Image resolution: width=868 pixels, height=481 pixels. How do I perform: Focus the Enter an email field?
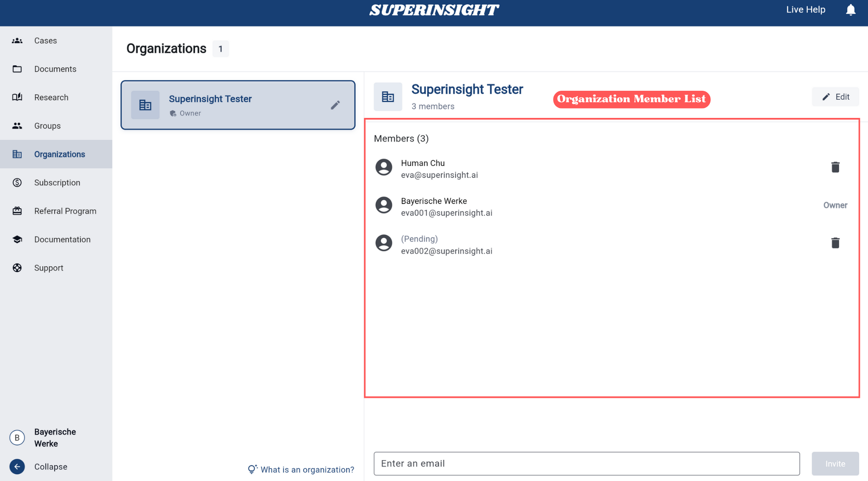tap(587, 464)
